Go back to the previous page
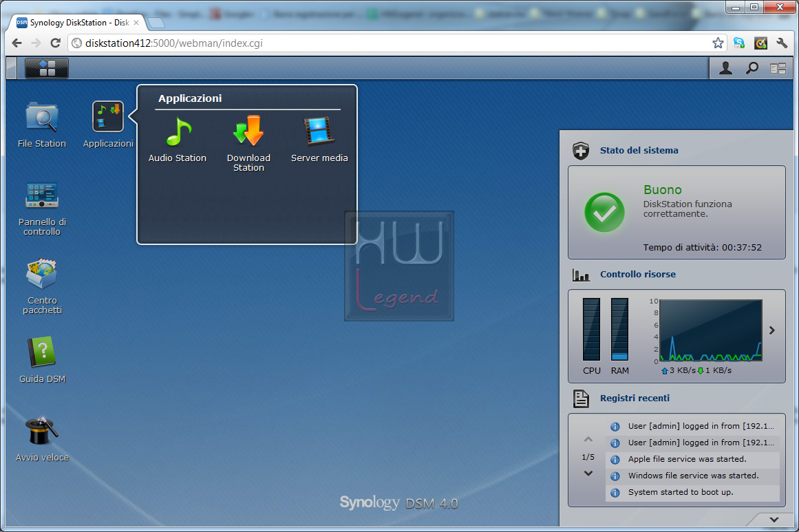Image resolution: width=799 pixels, height=532 pixels. coord(17,43)
